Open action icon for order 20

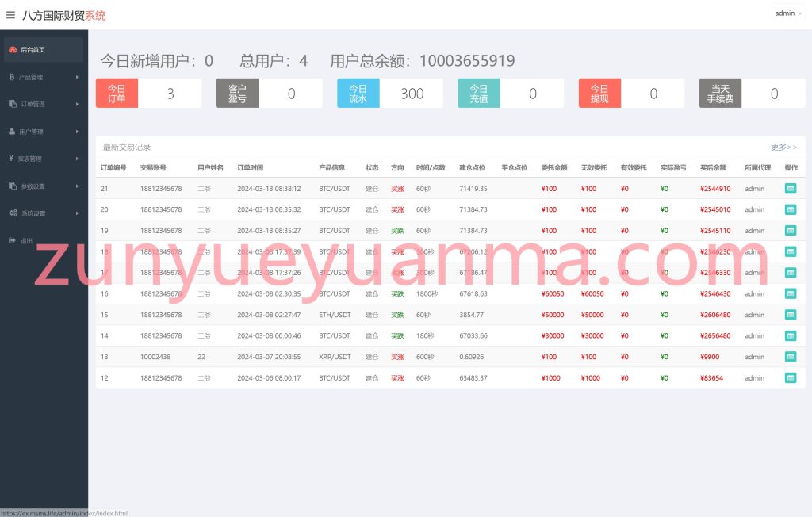point(791,209)
